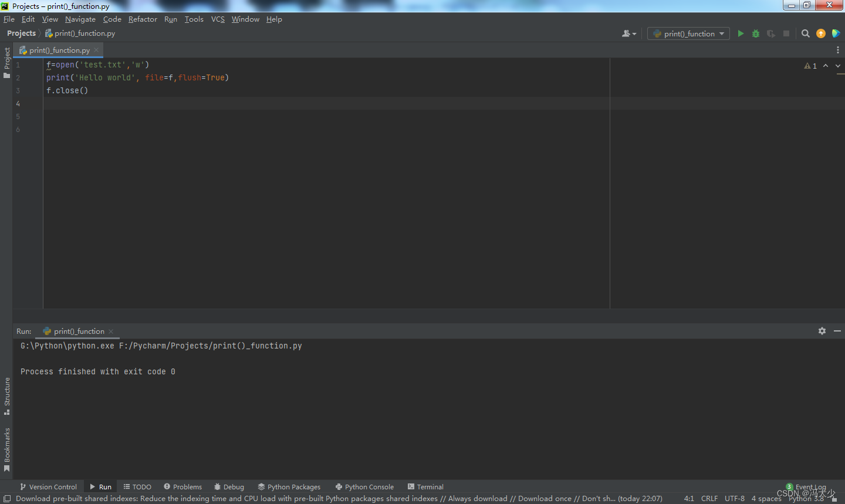845x504 pixels.
Task: Open the Terminal tool window
Action: [425, 487]
